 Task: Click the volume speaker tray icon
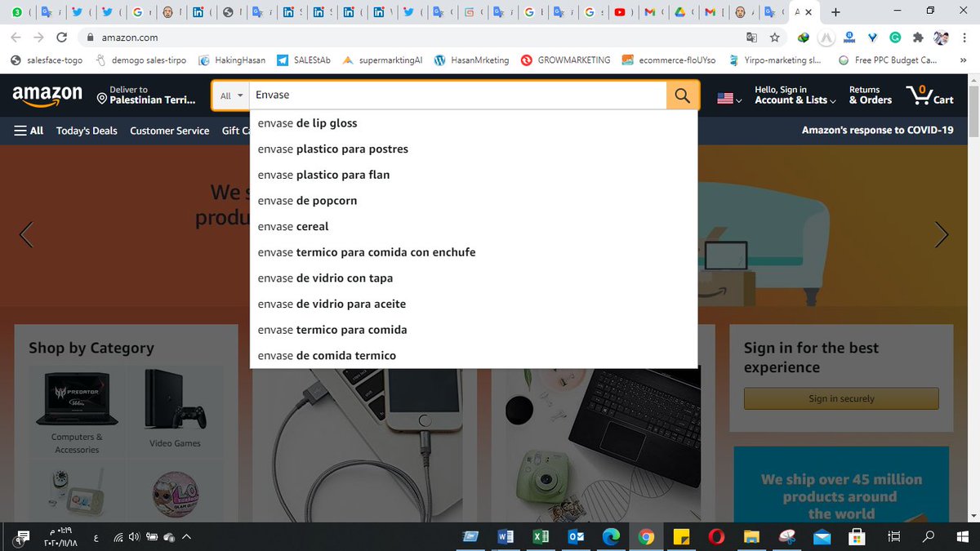tap(134, 537)
